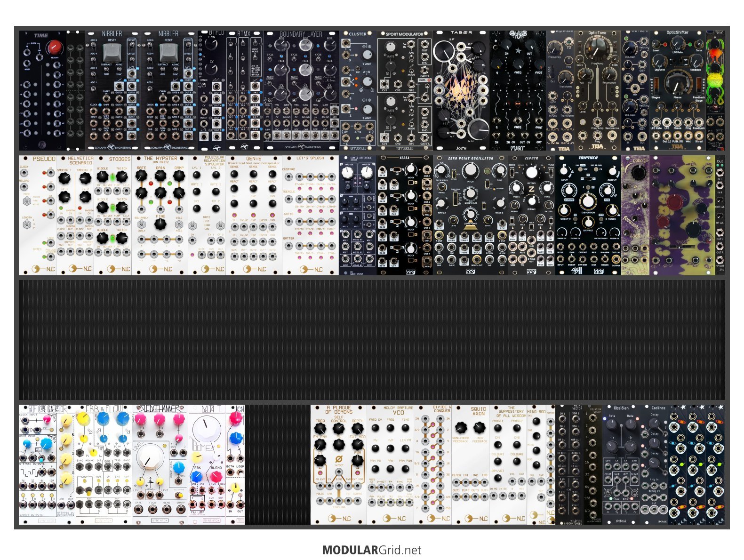Click the red Velocity knob on TIME
Screen dimensions: 744x560
pos(56,47)
